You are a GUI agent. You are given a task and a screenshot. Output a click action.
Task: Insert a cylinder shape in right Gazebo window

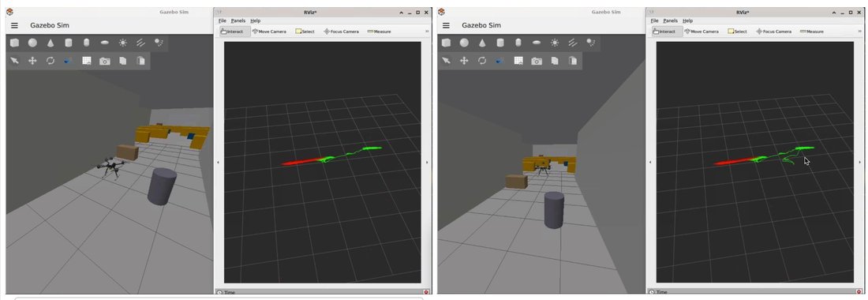(x=499, y=43)
